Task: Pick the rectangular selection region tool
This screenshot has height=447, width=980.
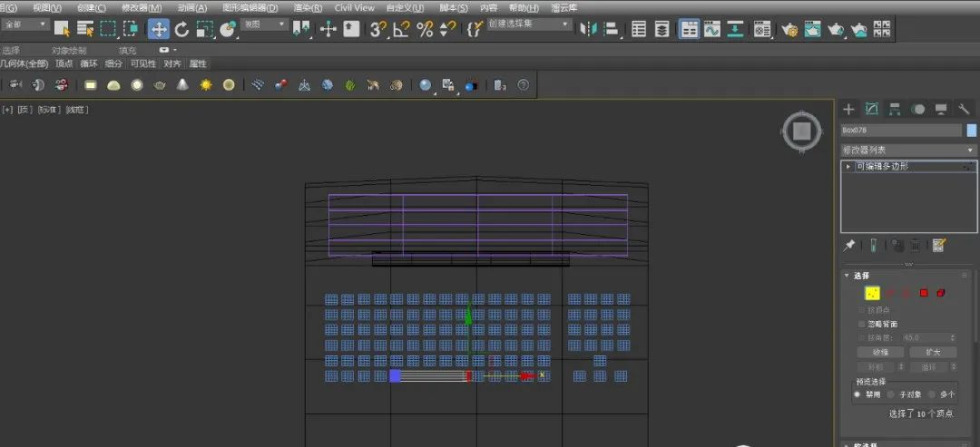Action: [x=108, y=29]
